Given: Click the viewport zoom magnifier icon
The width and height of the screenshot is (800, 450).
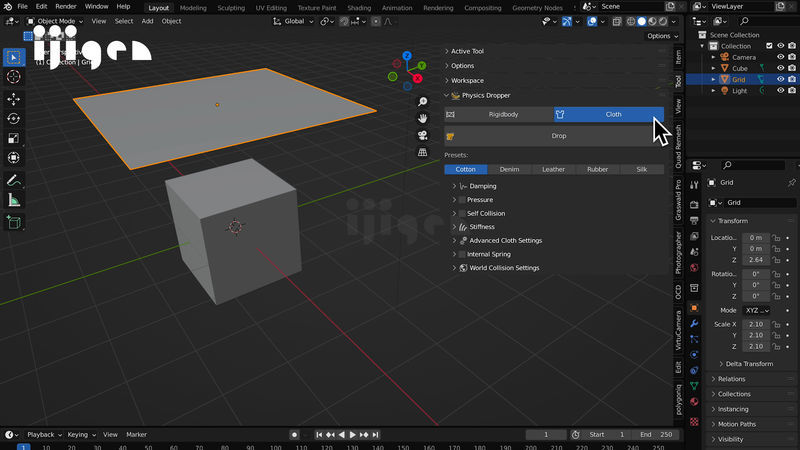Looking at the screenshot, I should coord(422,102).
